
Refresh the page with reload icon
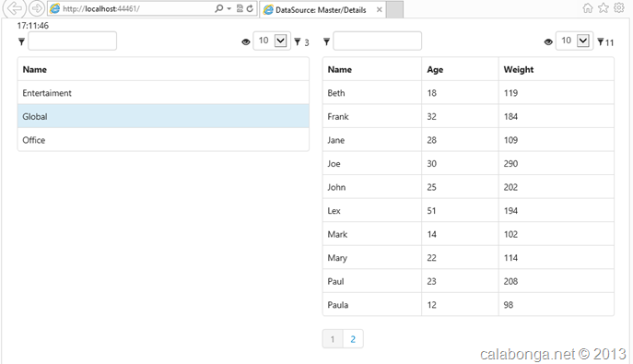250,8
